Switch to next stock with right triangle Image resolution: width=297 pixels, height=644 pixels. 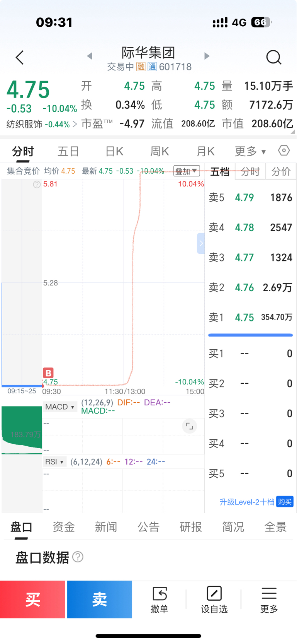tap(207, 56)
